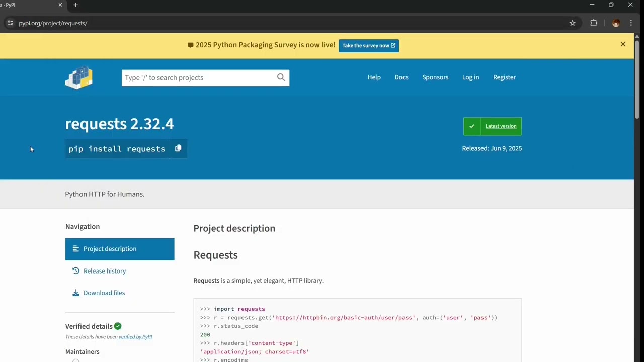Click the Latest version button

point(493,126)
